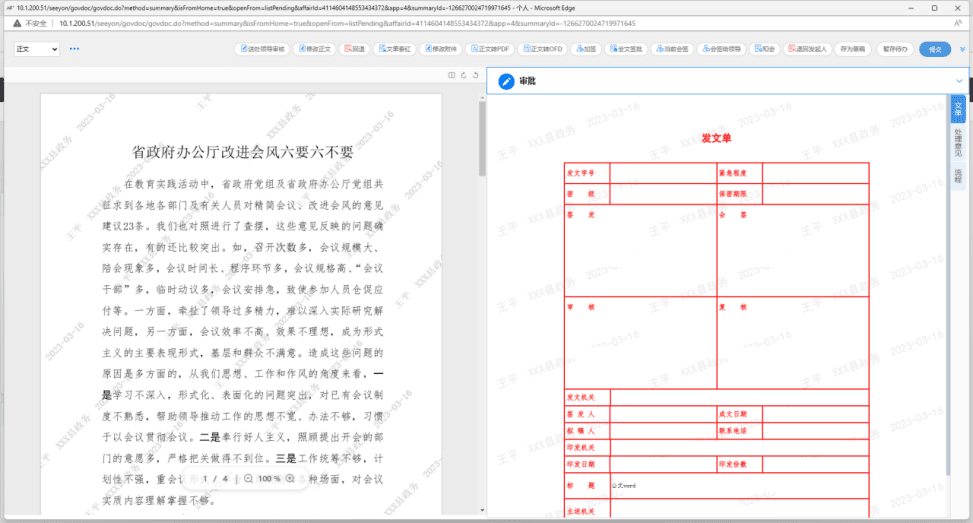Switch to the 文单 side tab
Image resolution: width=973 pixels, height=523 pixels.
pyautogui.click(x=958, y=109)
